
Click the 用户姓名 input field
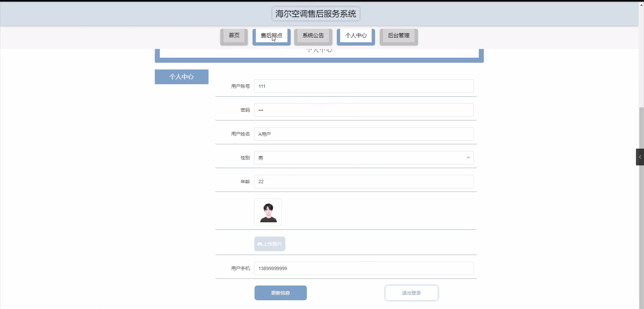point(364,134)
